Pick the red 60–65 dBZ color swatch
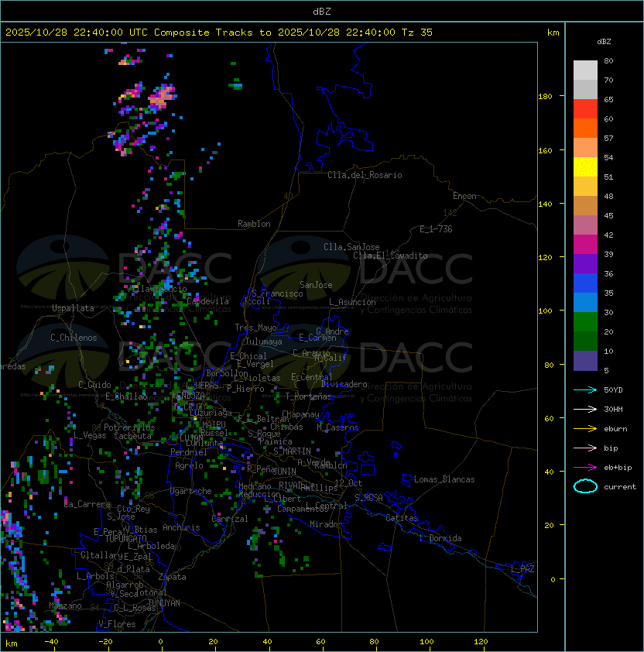Screen dimensions: 644x652 [x=585, y=109]
